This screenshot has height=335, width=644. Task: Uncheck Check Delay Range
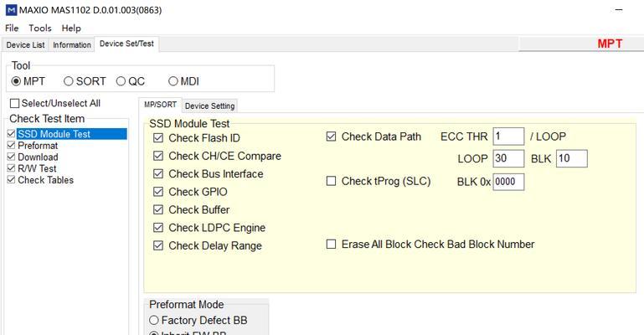[x=158, y=245]
